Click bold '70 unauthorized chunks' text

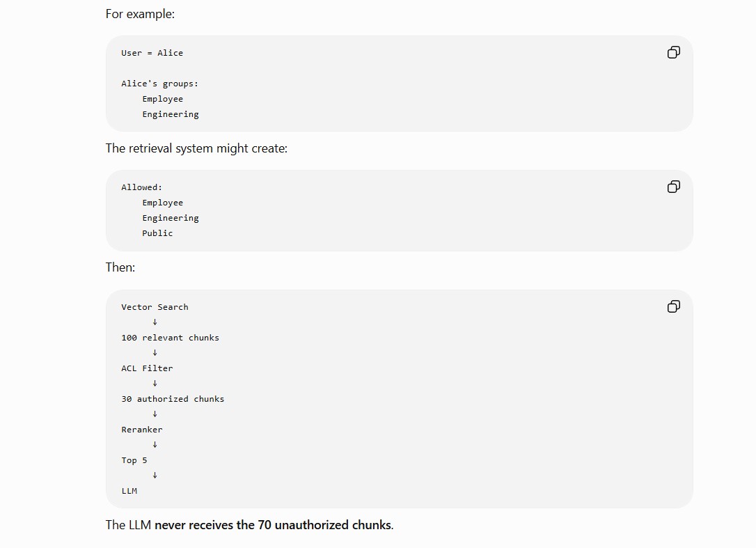click(x=324, y=525)
